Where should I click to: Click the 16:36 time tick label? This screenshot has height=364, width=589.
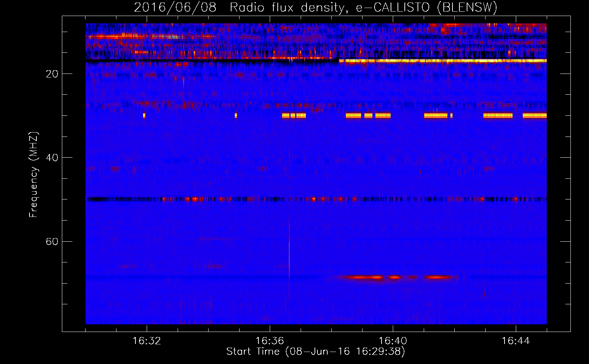coord(270,341)
